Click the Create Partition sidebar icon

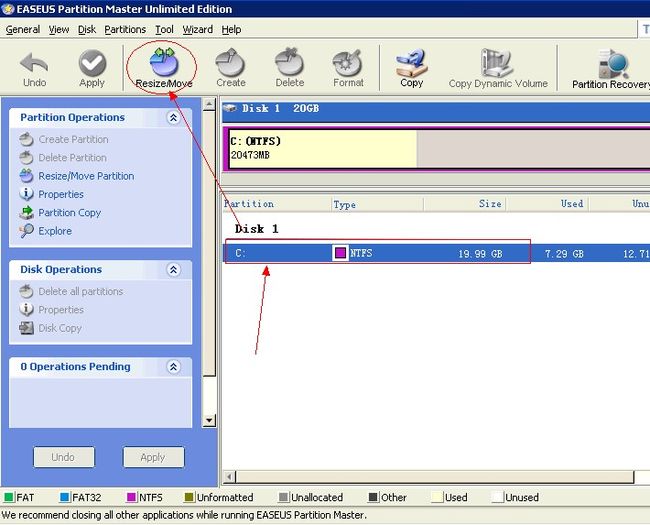(26, 139)
